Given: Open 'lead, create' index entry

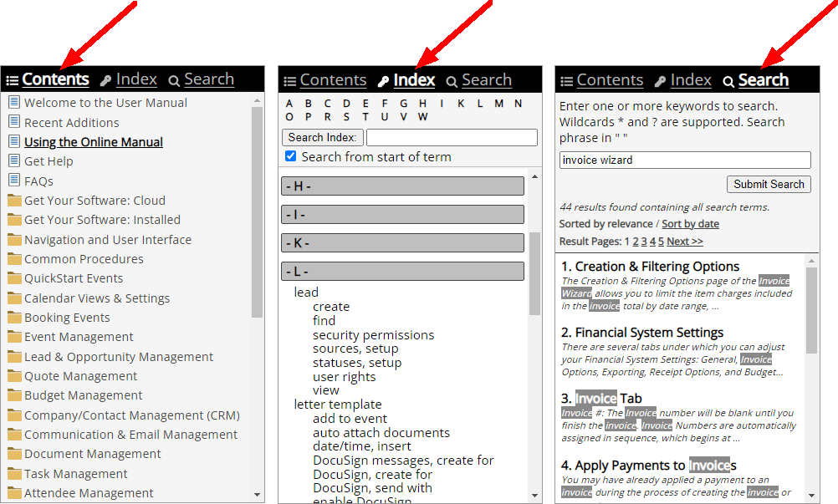Looking at the screenshot, I should click(331, 307).
